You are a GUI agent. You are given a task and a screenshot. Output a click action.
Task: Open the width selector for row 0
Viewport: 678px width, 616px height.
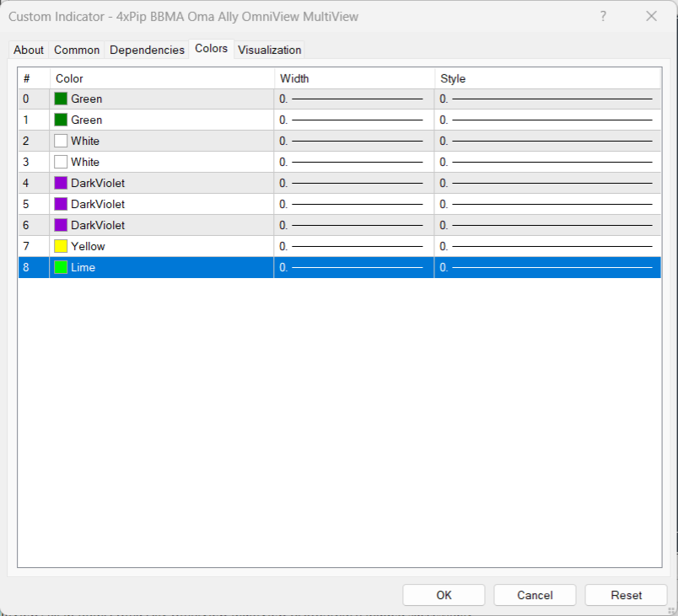click(353, 99)
